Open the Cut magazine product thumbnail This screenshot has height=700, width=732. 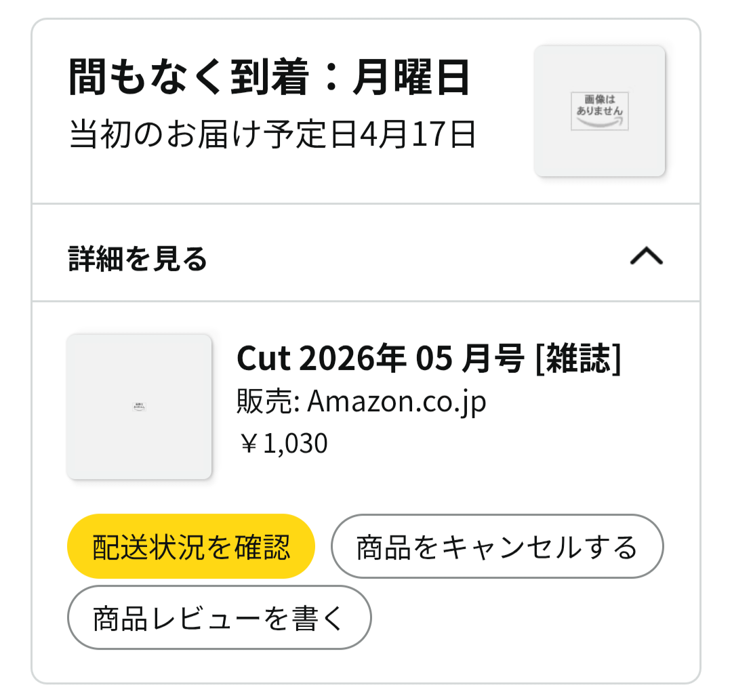tap(139, 407)
